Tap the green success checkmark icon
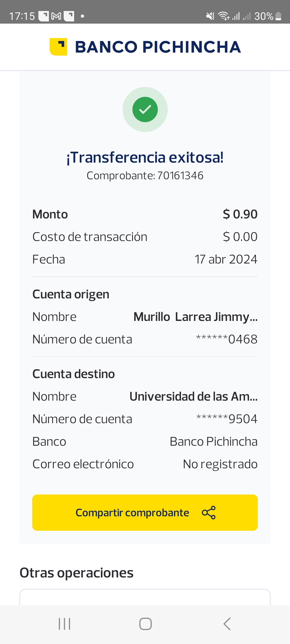The width and height of the screenshot is (290, 644). 145,109
